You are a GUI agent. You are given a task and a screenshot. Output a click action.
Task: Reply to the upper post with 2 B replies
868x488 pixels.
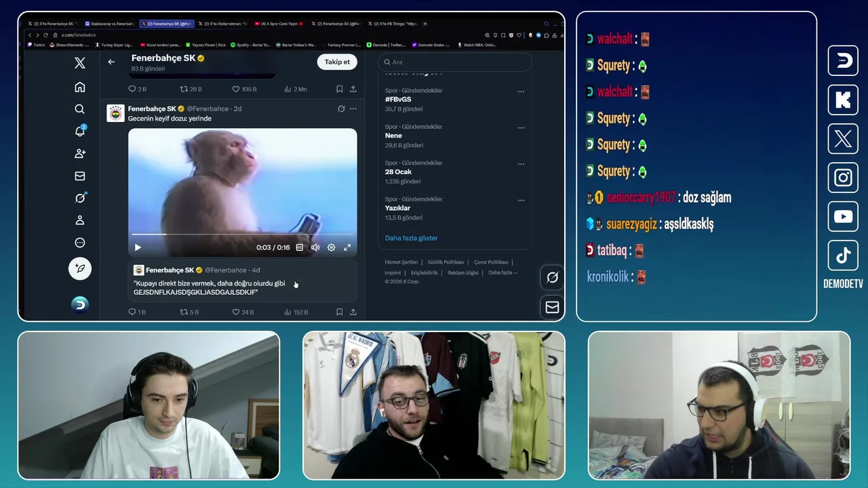(x=137, y=89)
